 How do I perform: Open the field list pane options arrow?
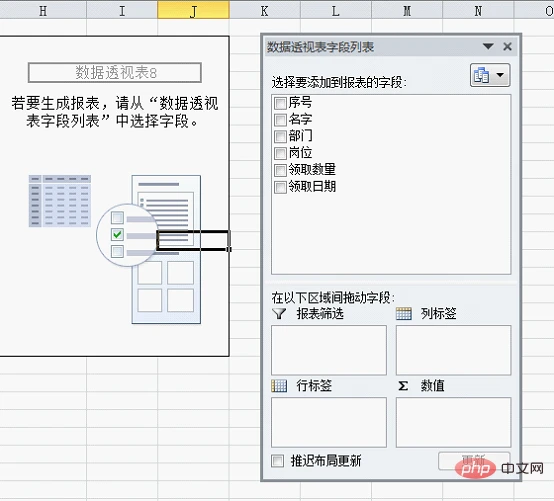(x=488, y=46)
